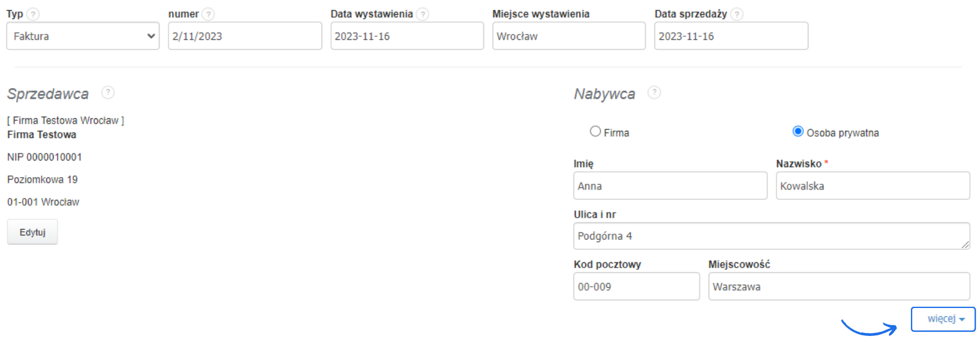Focus the Ulica i nr text area

(x=771, y=236)
